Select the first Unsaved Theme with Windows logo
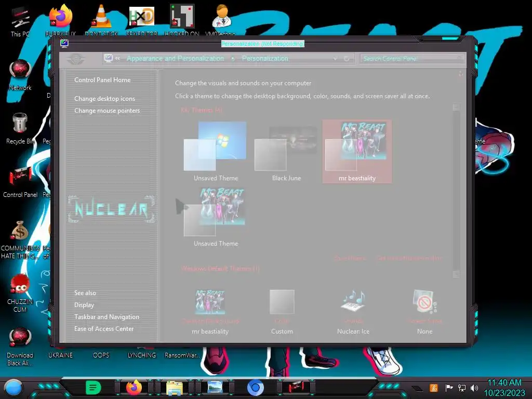Viewport: 532px width, 399px height. click(216, 151)
